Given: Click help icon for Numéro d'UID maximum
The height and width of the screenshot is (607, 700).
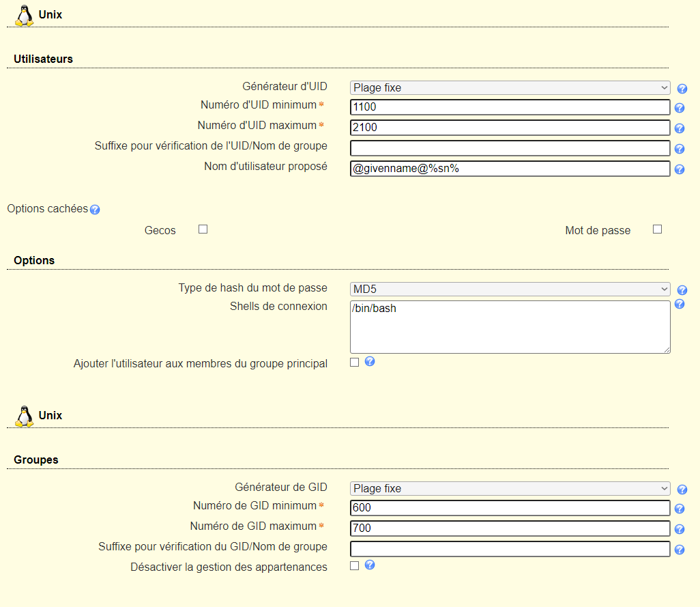Looking at the screenshot, I should coord(680,128).
